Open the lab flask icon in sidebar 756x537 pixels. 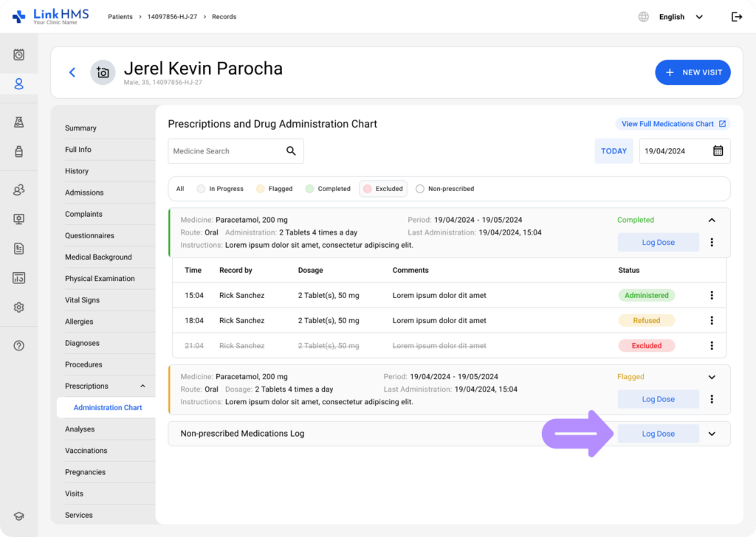coord(19,122)
